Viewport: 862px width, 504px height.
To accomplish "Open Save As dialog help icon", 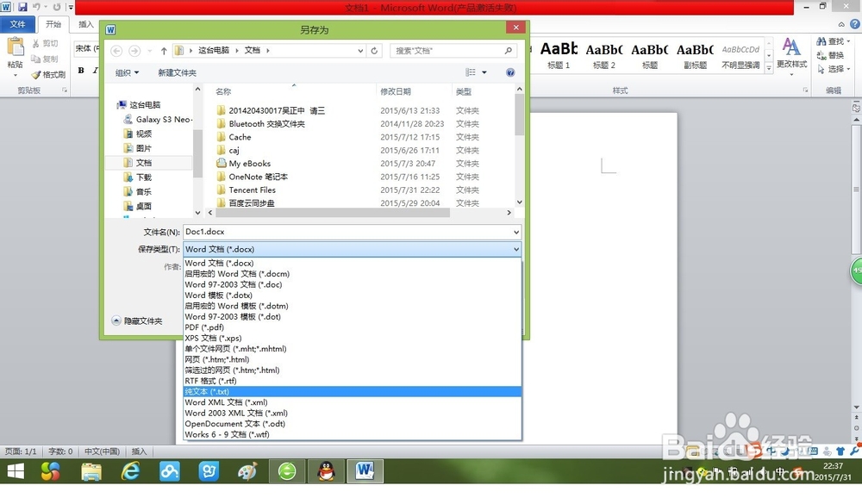I will 510,72.
